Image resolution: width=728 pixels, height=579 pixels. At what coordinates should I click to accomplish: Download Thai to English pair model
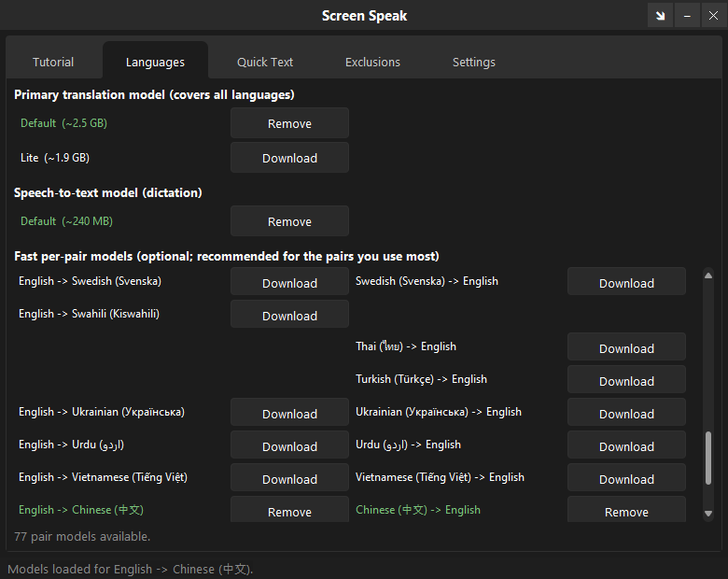pos(626,348)
